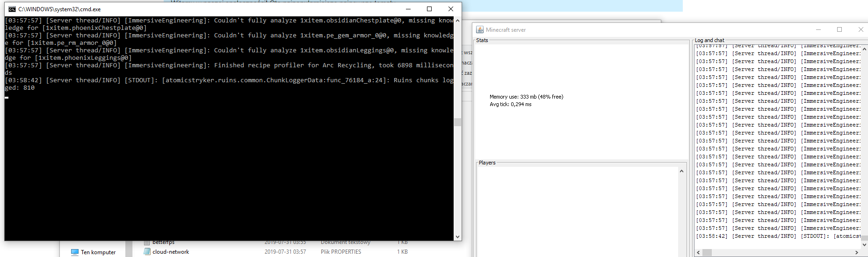Click the cmd window vertical scrollbar thumb

pos(457,122)
